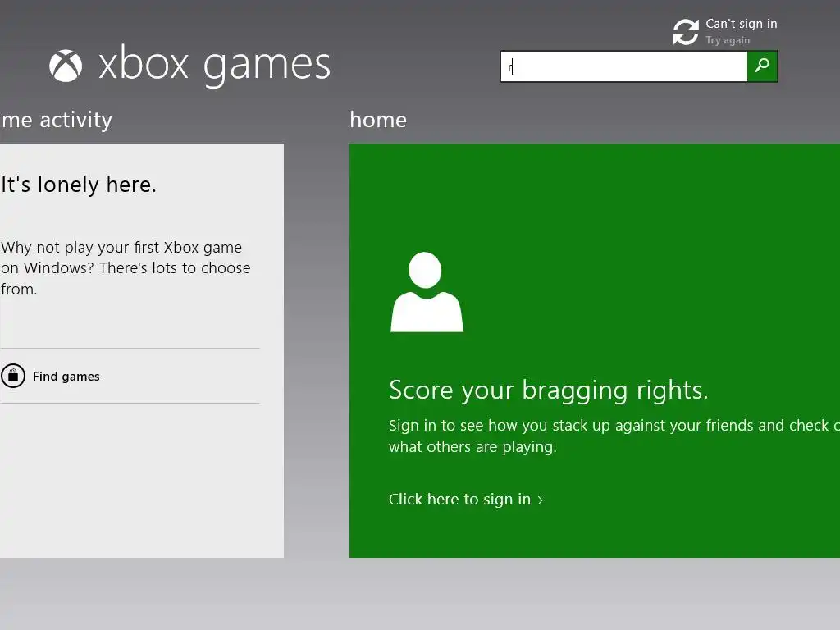Click the arrow chevron after sign in
This screenshot has width=840, height=630.
(540, 500)
